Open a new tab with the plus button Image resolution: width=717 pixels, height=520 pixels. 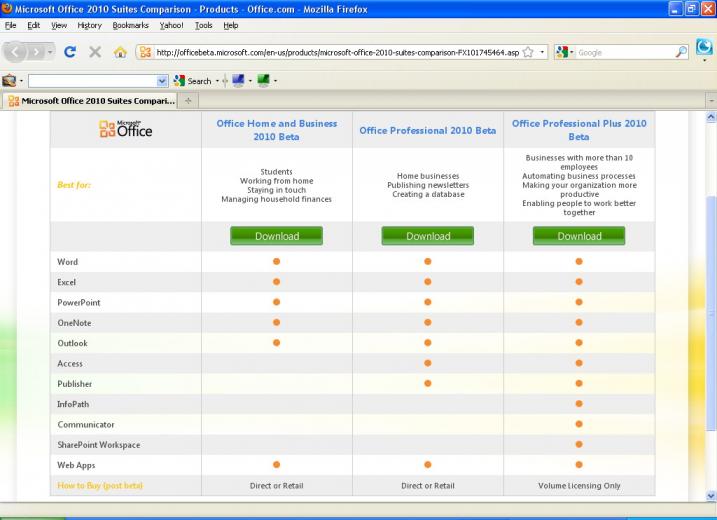188,101
